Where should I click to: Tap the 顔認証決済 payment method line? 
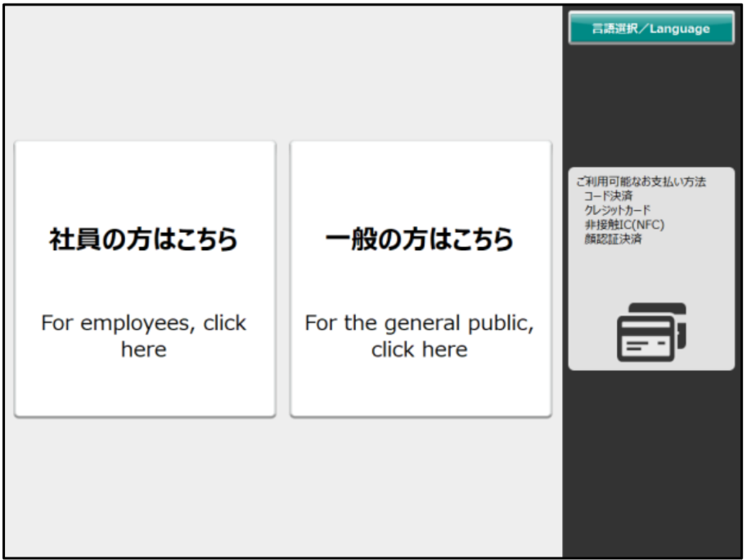tap(613, 239)
